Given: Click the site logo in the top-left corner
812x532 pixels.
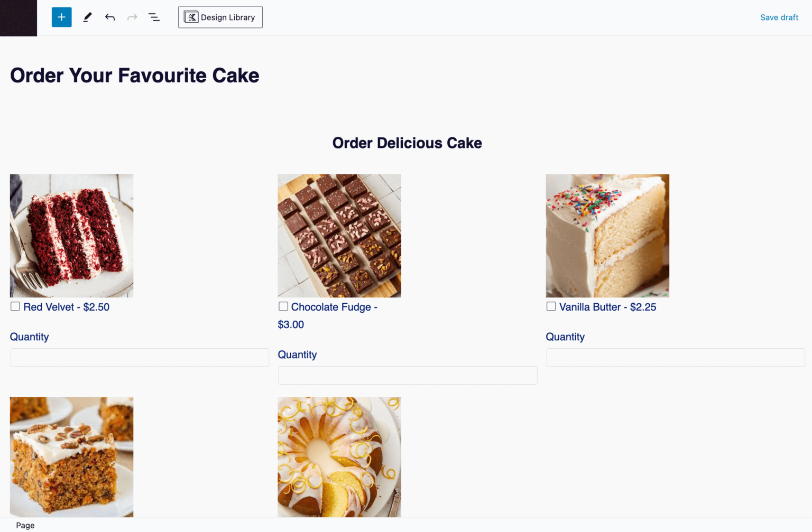Looking at the screenshot, I should tap(18, 17).
